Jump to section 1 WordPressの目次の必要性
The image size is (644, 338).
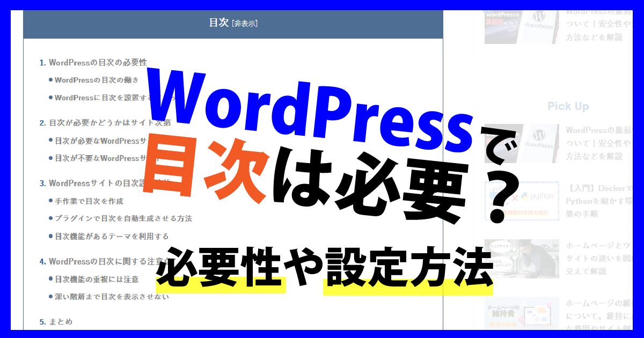click(97, 62)
